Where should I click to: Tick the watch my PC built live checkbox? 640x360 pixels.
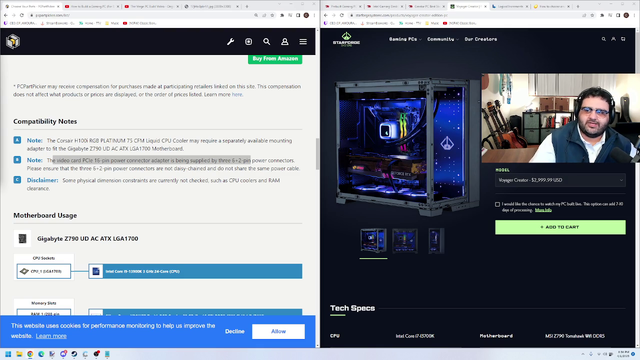pyautogui.click(x=498, y=204)
